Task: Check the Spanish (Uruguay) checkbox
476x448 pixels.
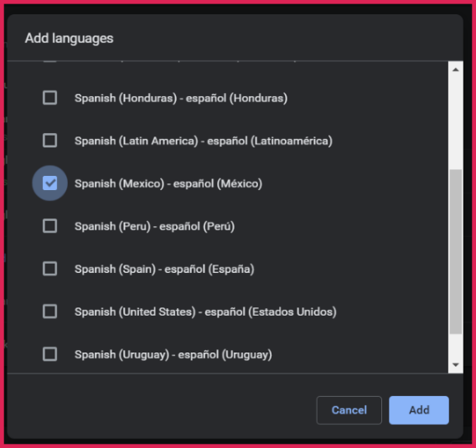Action: click(49, 354)
